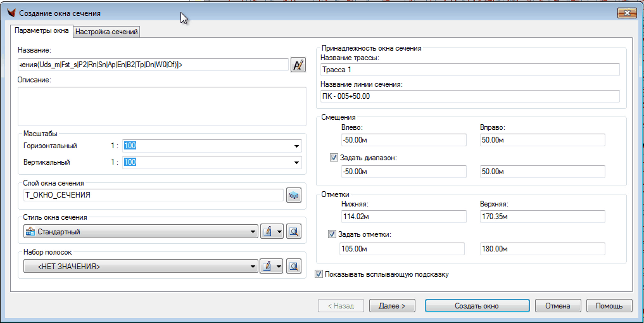
Task: Click the Далее > button
Action: point(392,306)
